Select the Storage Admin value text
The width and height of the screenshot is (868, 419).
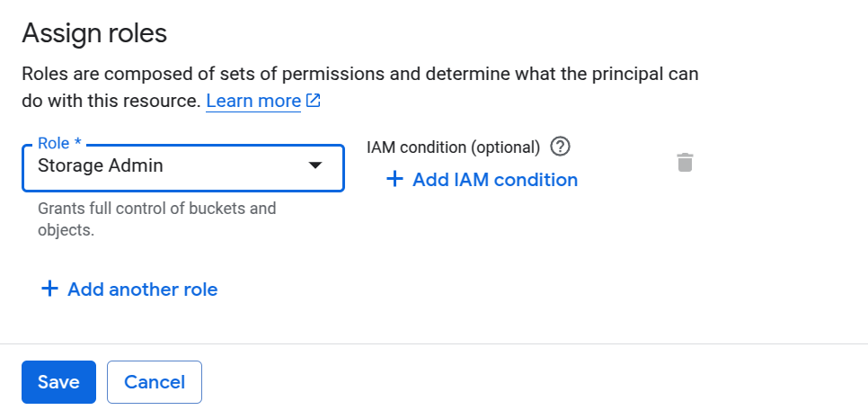[x=101, y=165]
